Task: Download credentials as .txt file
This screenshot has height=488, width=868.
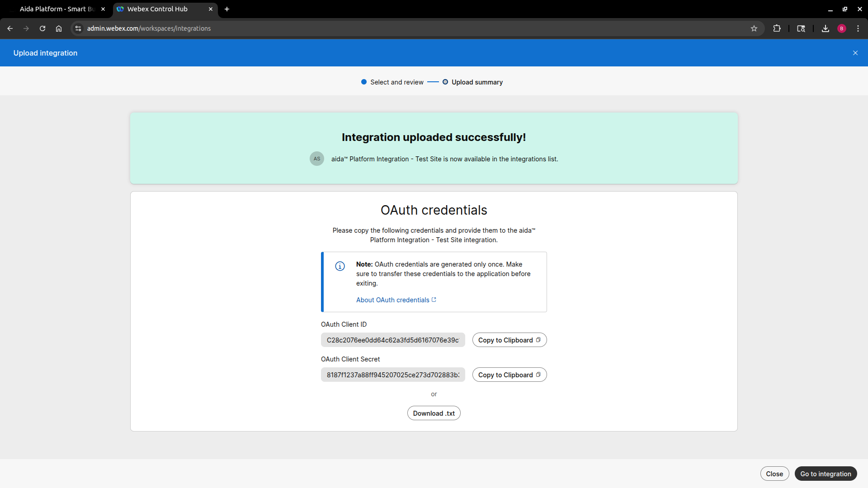Action: pyautogui.click(x=434, y=413)
